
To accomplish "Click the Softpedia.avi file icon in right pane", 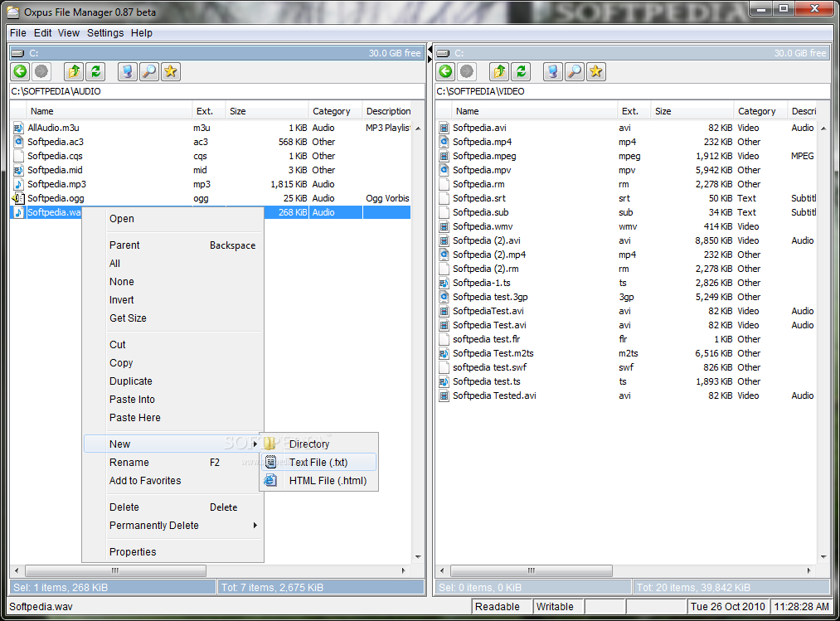I will click(444, 128).
